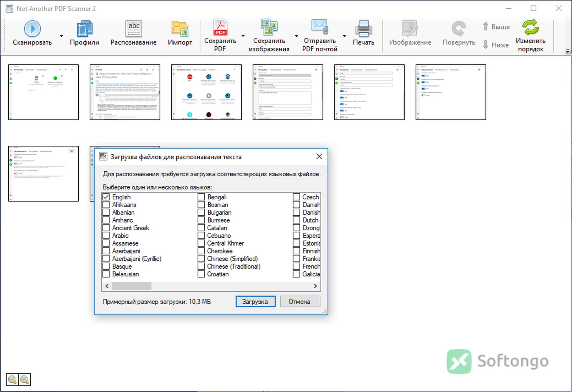This screenshot has height=392, width=572.
Task: Zoom out thumbnails with magnifier minus
Action: [12, 380]
